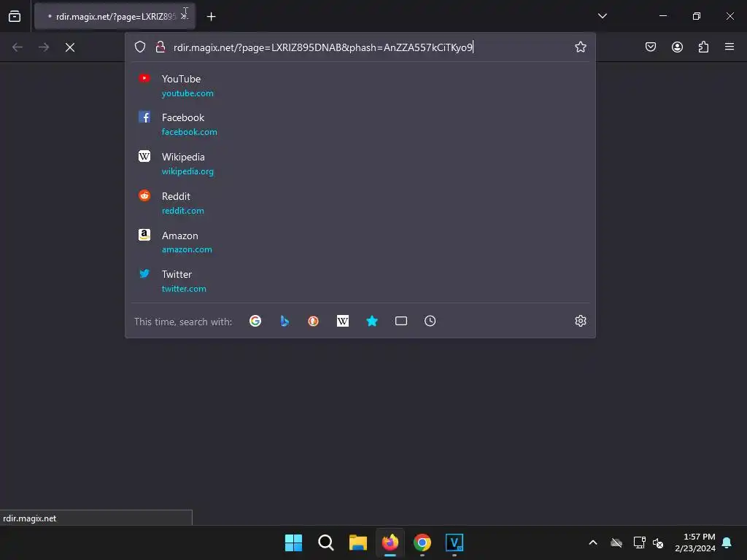
Task: Select the Reddit suggestion
Action: click(360, 203)
